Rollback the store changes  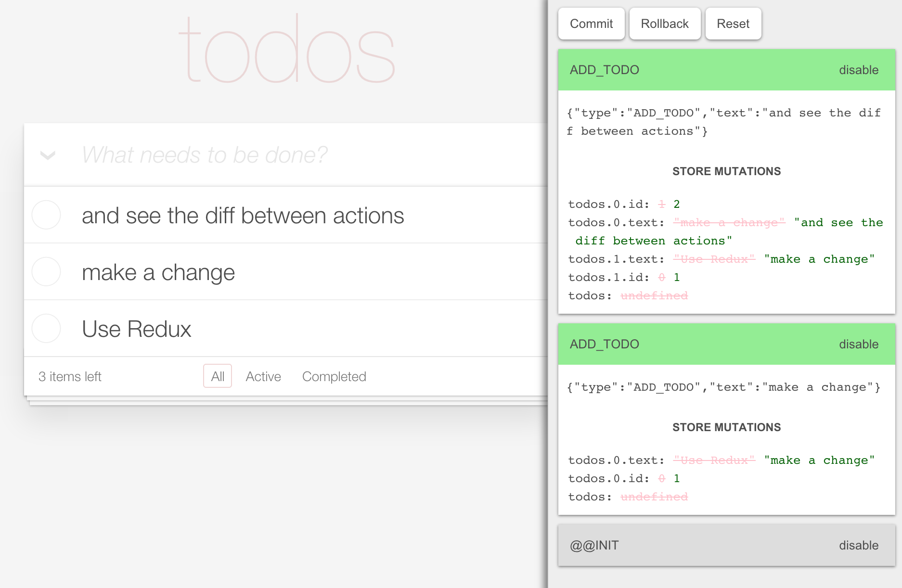point(665,23)
